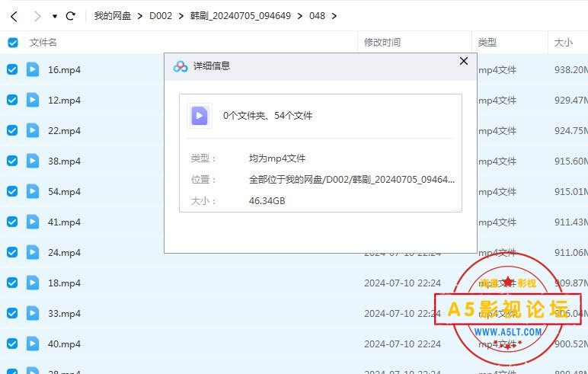Click the video icon of 54.mp4

point(33,191)
